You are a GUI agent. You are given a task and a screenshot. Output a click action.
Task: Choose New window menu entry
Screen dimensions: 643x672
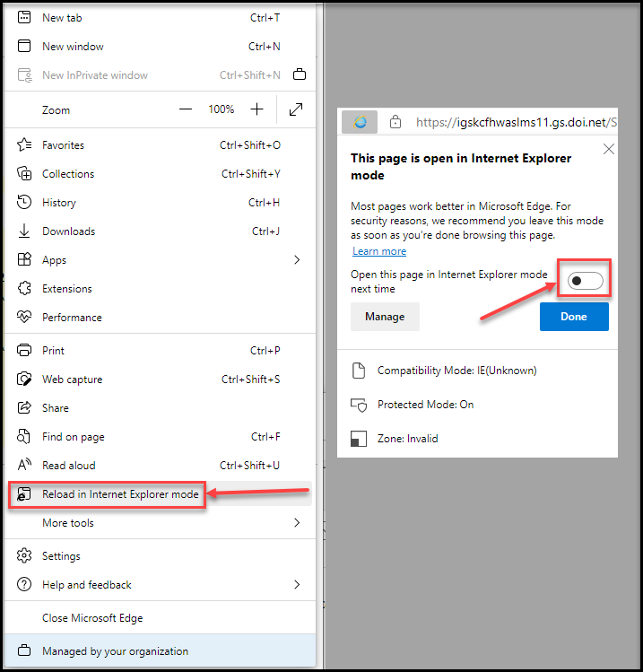point(160,47)
